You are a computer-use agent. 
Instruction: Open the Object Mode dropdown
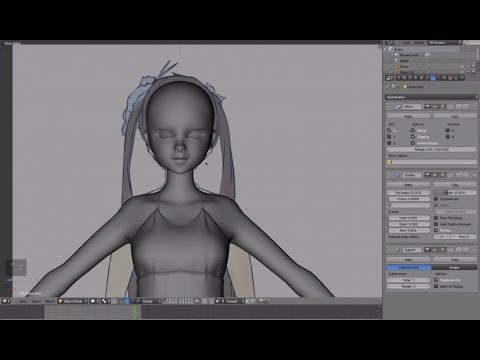point(73,301)
